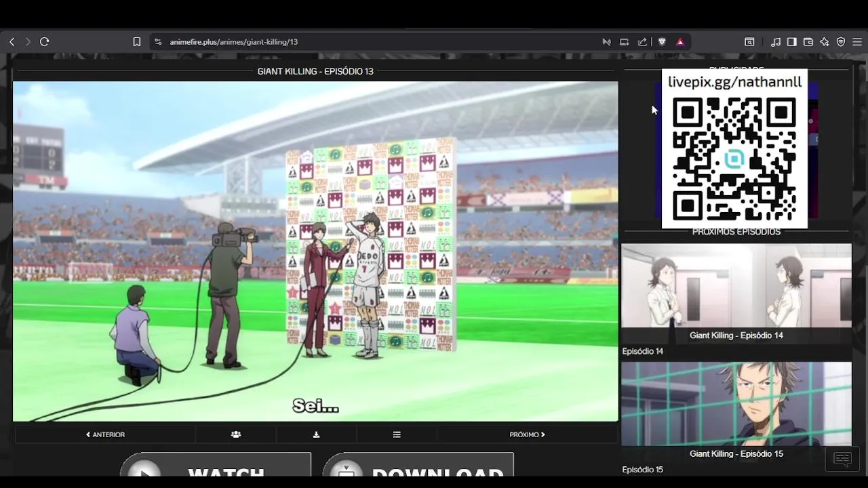Open media playlist music note icon
This screenshot has height=488, width=868.
(x=776, y=42)
